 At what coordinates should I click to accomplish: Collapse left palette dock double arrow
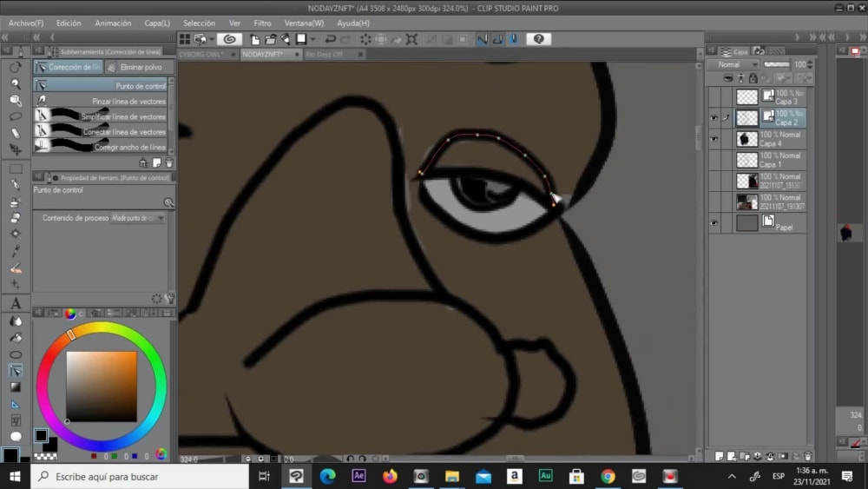point(5,37)
